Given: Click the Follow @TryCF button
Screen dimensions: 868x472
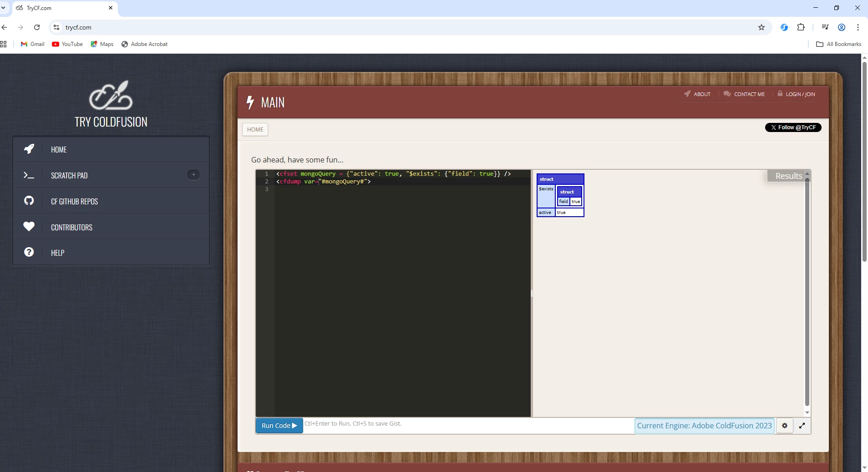Looking at the screenshot, I should coord(793,127).
